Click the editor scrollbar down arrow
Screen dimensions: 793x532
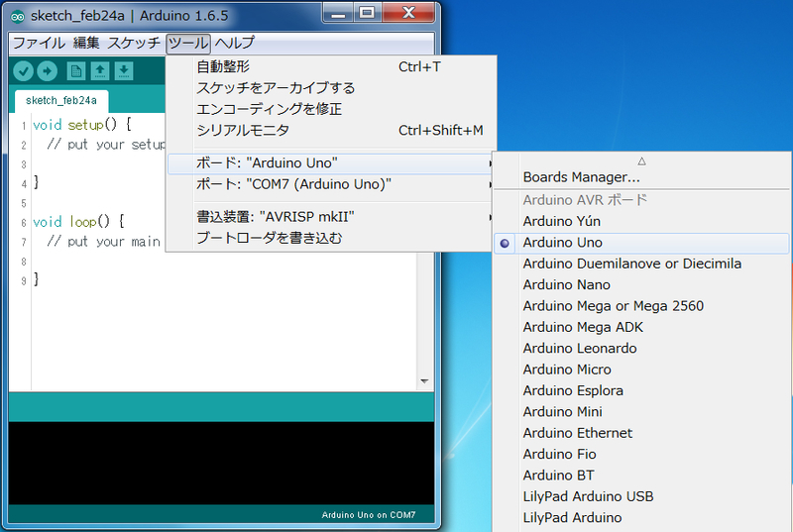coord(424,381)
